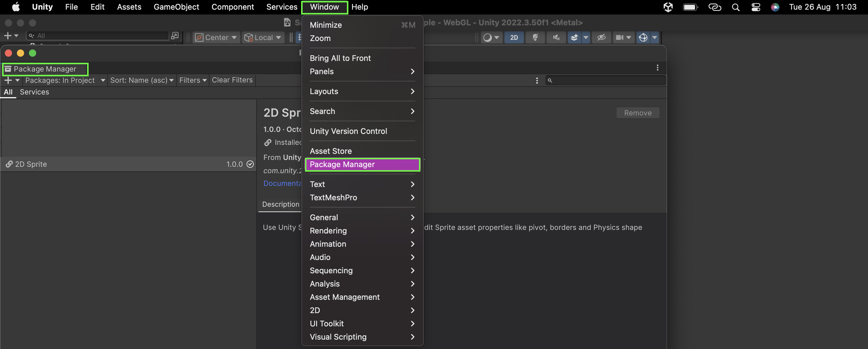
Task: Open Sort: Name (asc) dropdown
Action: (142, 80)
